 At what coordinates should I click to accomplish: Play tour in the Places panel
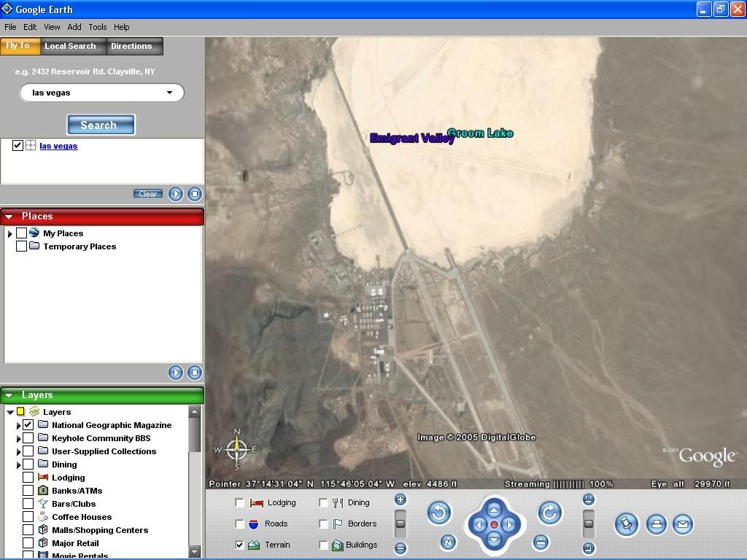(x=176, y=373)
